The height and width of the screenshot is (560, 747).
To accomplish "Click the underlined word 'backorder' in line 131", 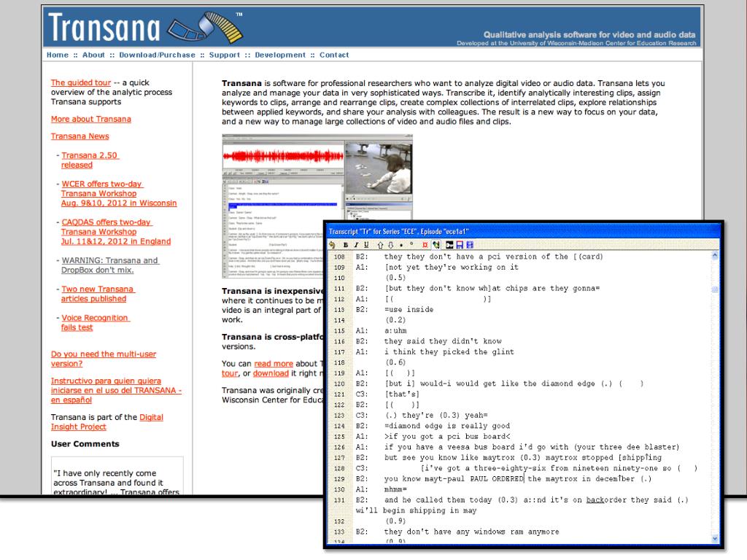I will (x=605, y=500).
